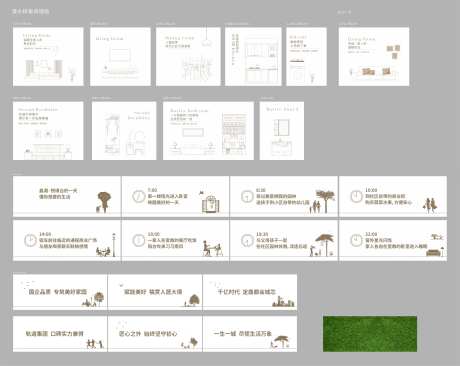
Task: Click the clock icon on the 14:00 banner
Action: (x=30, y=240)
